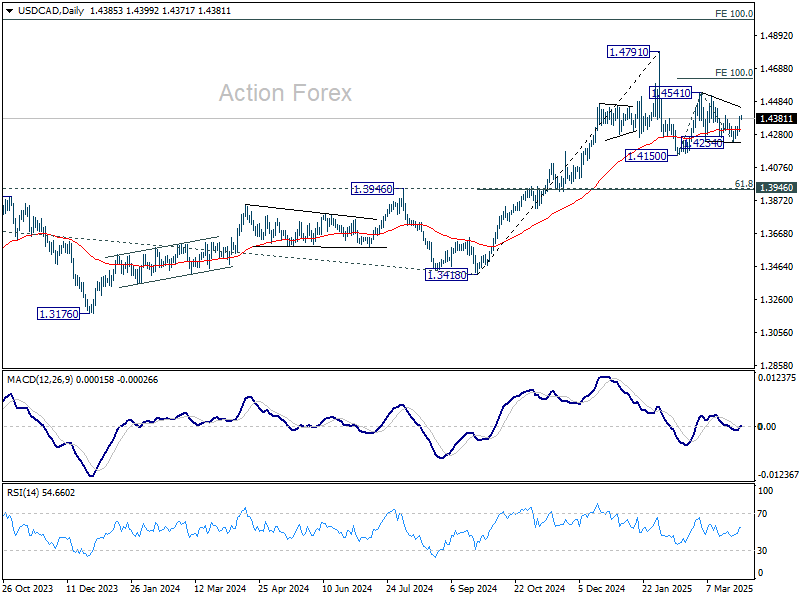The image size is (800, 600).
Task: Click the 1.40760 price axis label
Action: pyautogui.click(x=776, y=167)
